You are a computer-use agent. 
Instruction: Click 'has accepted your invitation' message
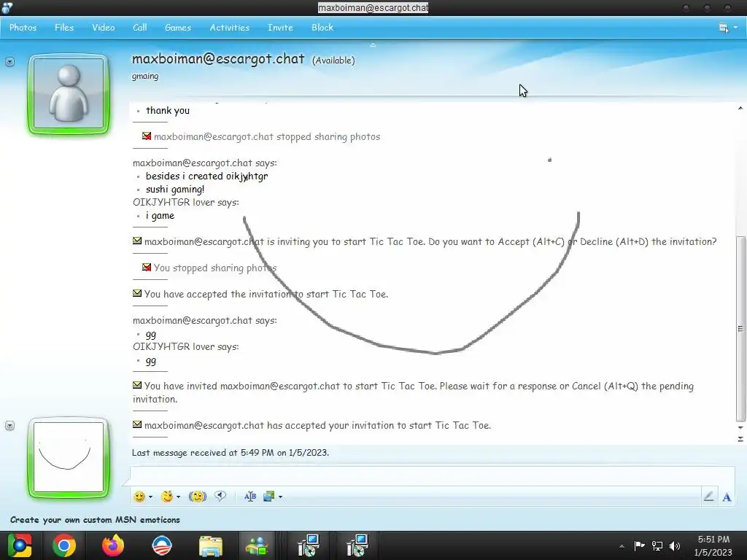312,425
